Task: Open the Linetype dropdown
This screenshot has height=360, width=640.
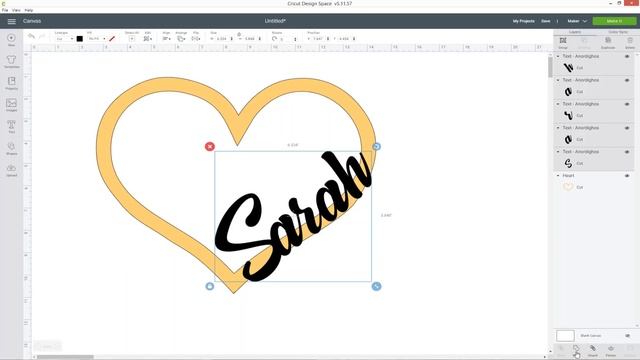Action: (64, 39)
